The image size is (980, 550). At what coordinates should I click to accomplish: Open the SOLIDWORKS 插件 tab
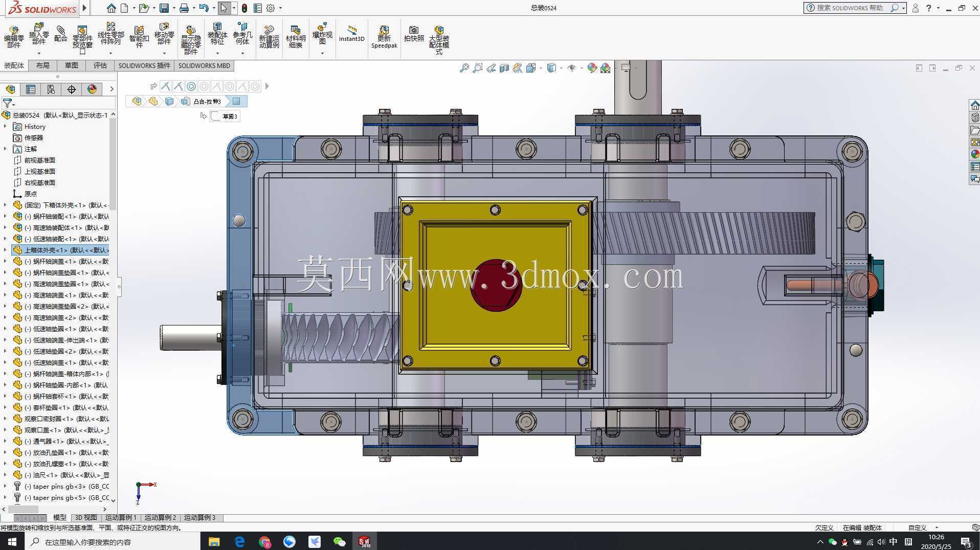pyautogui.click(x=144, y=65)
